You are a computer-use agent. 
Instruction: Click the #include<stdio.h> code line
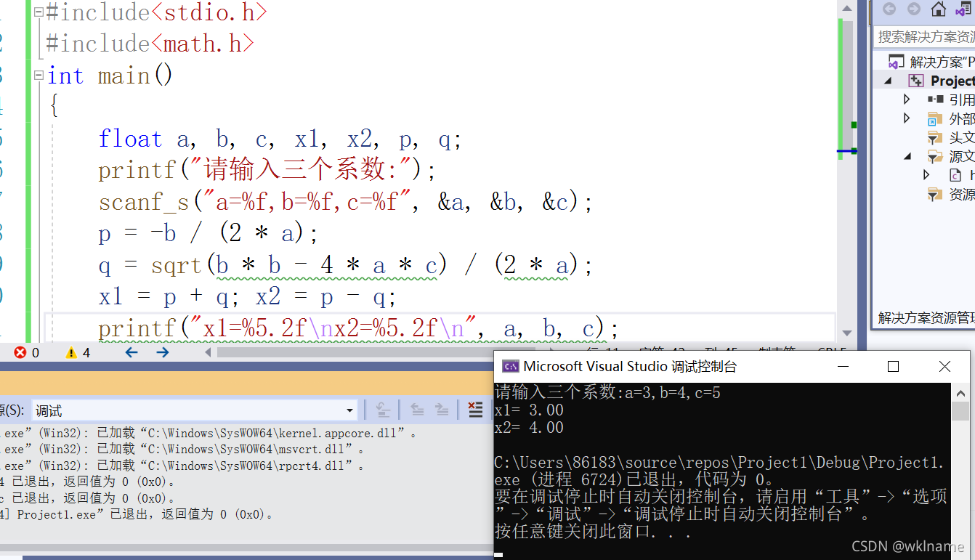[x=156, y=12]
